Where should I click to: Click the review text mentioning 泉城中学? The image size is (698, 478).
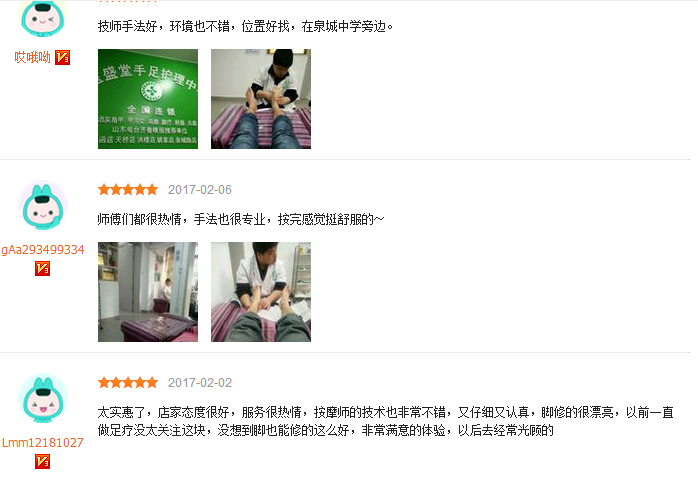[245, 26]
